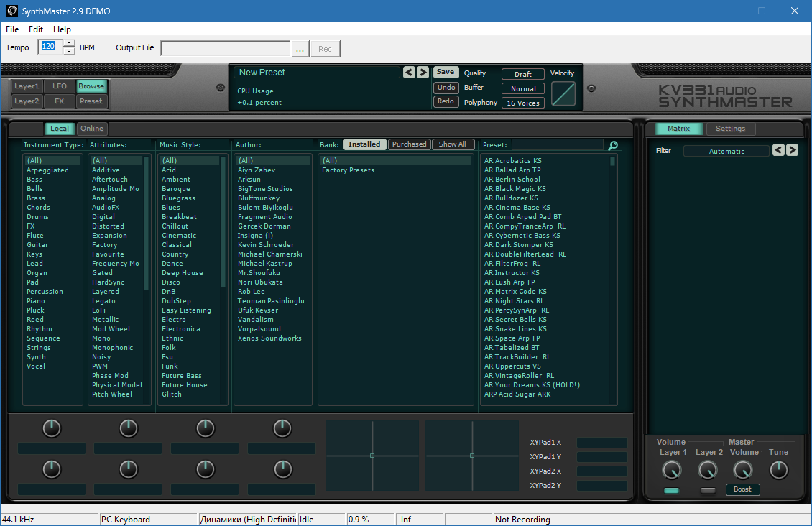Switch bank filter to Show All

point(453,144)
